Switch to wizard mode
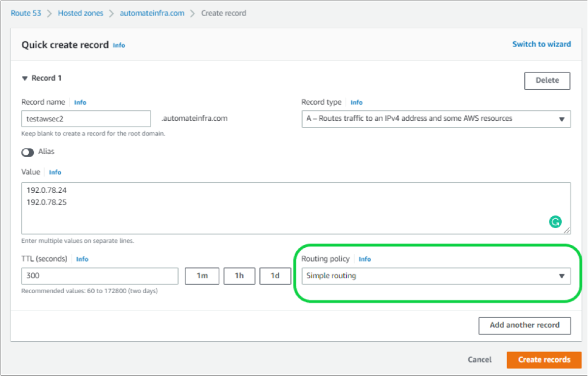 tap(541, 44)
